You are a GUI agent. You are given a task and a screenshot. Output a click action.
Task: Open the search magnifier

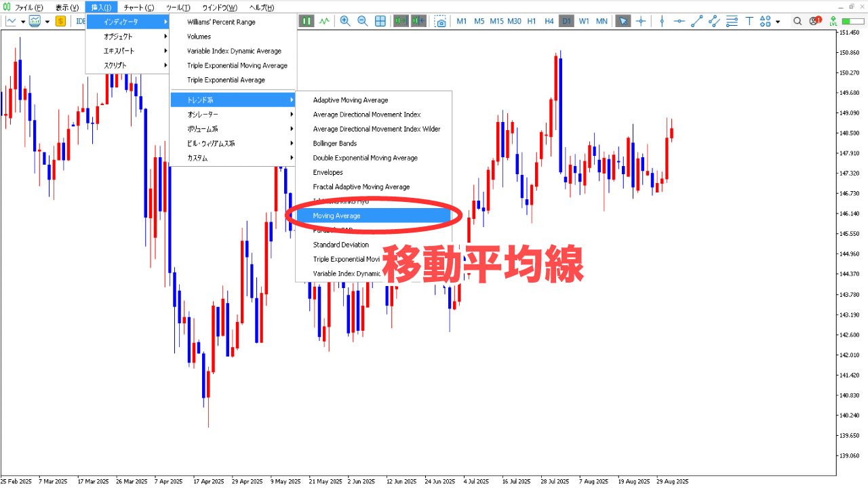[797, 21]
